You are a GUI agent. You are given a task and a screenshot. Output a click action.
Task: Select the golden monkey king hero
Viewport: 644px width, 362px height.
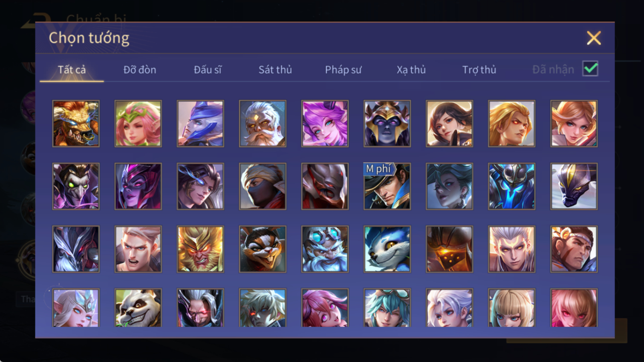coord(200,249)
